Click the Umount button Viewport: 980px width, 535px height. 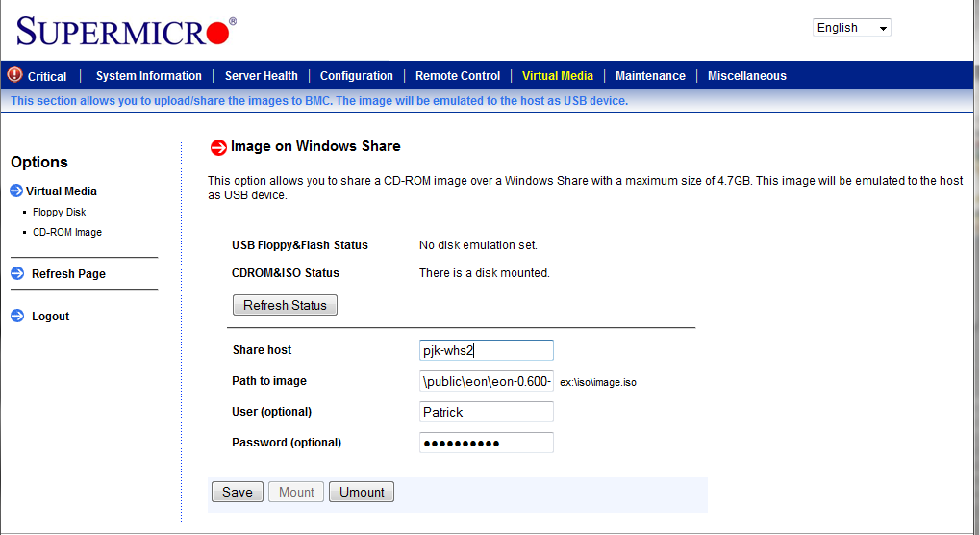point(362,492)
